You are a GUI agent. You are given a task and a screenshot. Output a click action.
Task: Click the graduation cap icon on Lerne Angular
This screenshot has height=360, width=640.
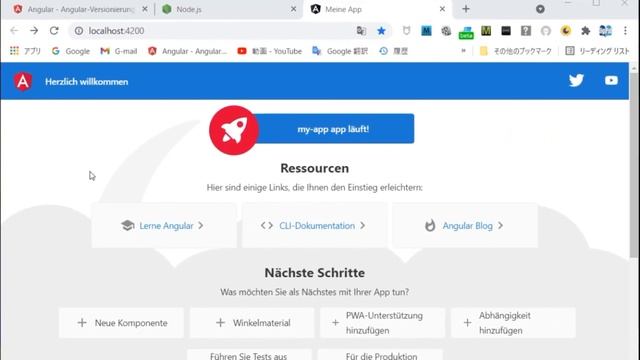[128, 225]
